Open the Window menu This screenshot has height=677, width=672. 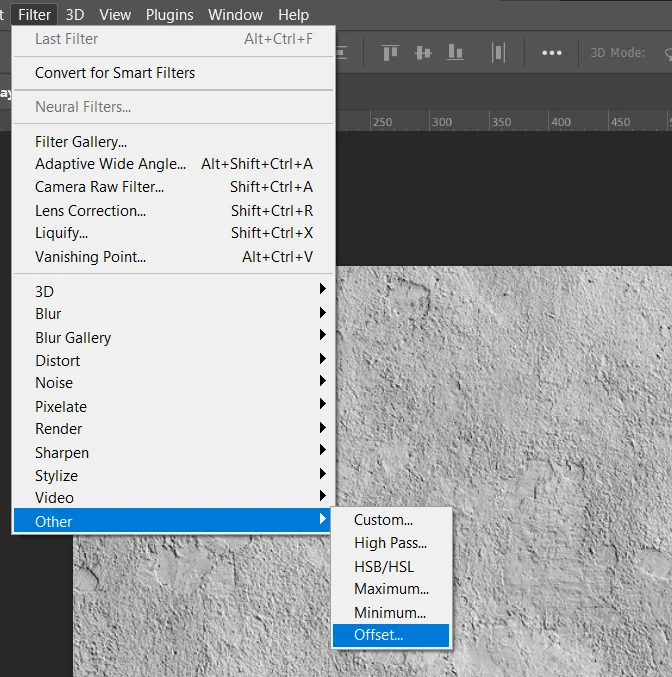(x=235, y=15)
